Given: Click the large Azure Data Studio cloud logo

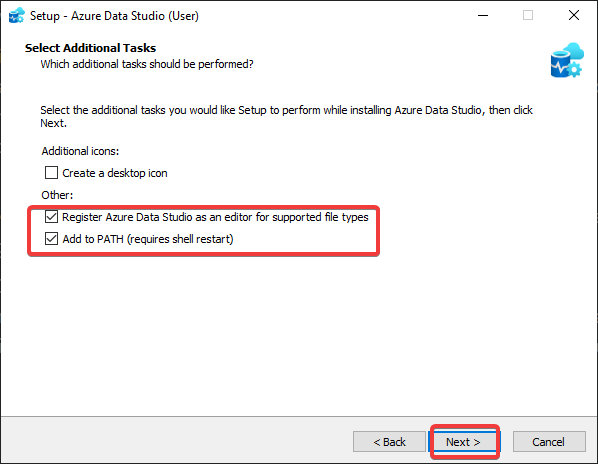Looking at the screenshot, I should (567, 60).
